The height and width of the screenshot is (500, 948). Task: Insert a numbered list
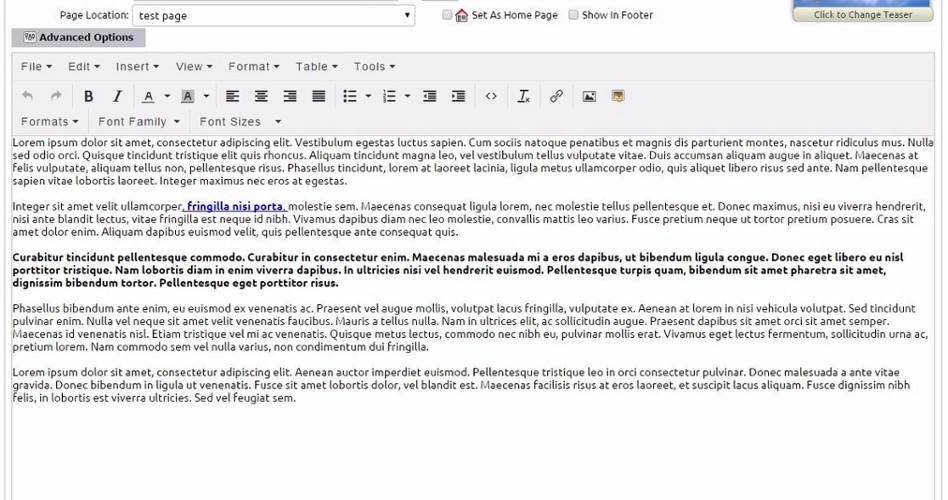389,96
